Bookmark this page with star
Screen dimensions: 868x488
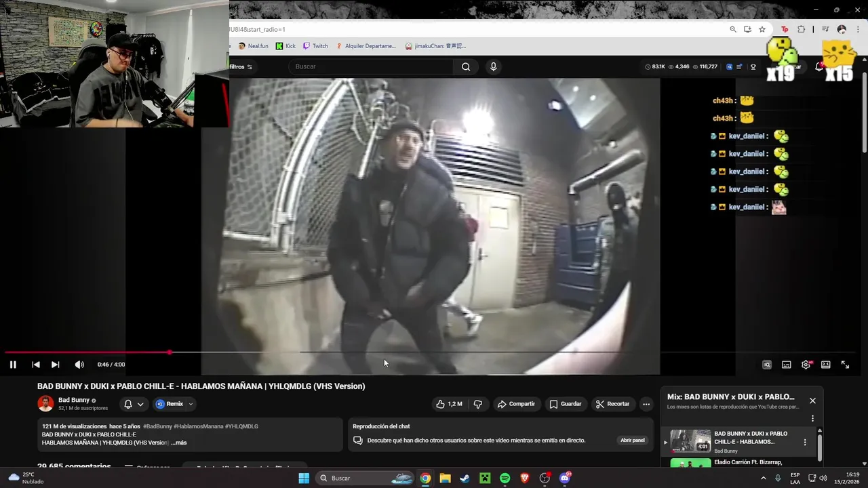[x=762, y=29]
